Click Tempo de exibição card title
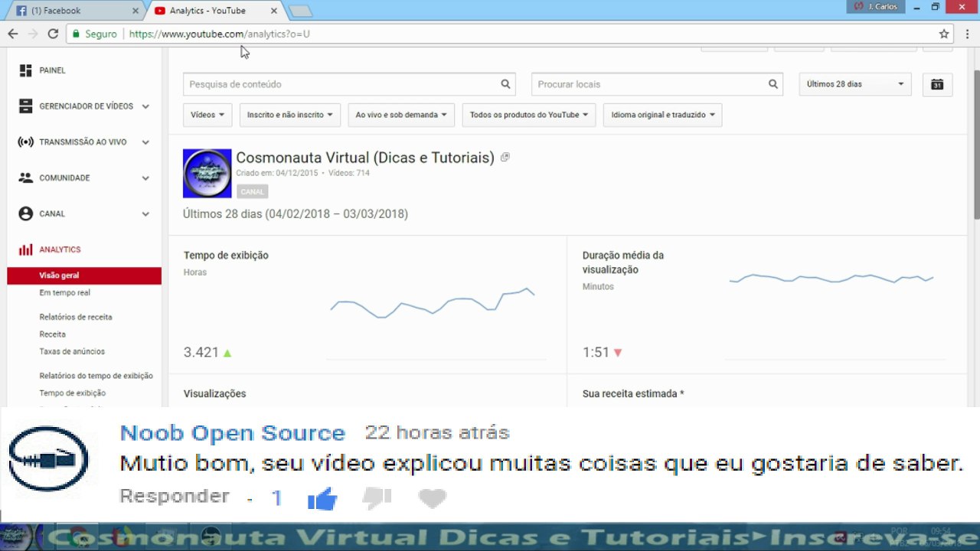 (x=226, y=256)
